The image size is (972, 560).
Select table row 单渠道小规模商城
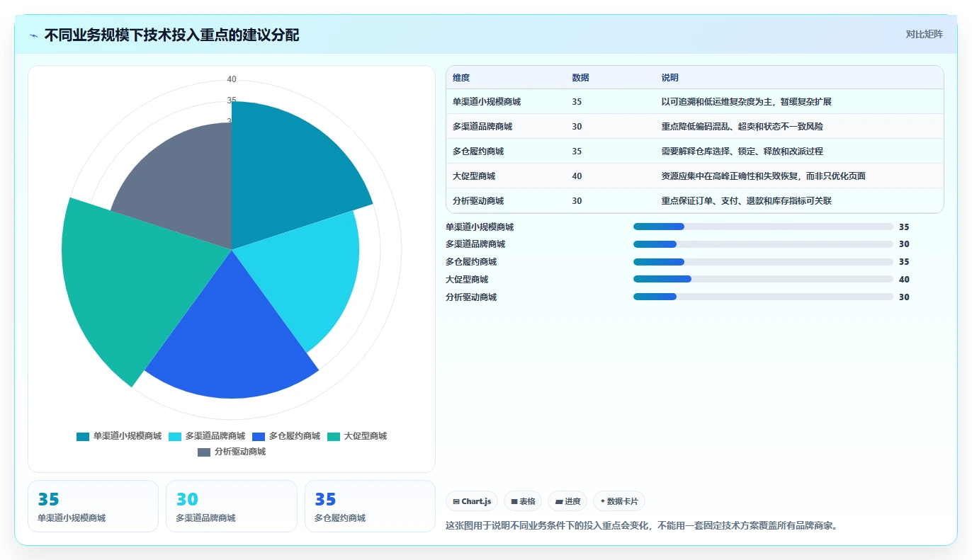coord(695,102)
